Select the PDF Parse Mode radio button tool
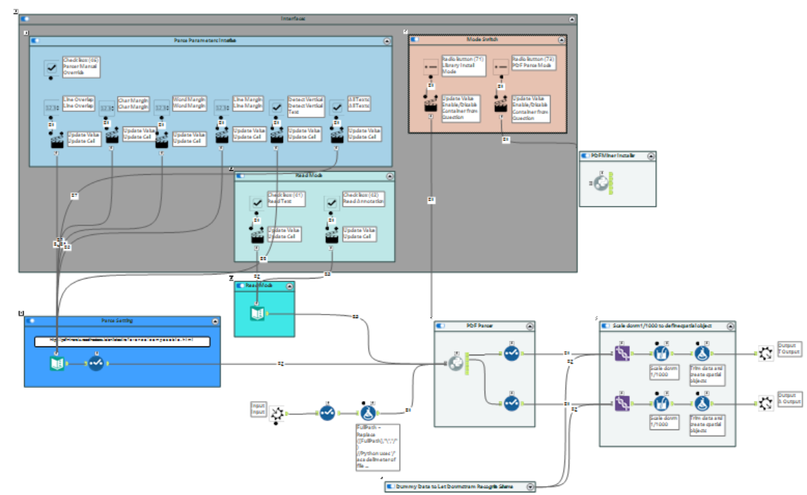Image resolution: width=807 pixels, height=495 pixels. (x=501, y=67)
